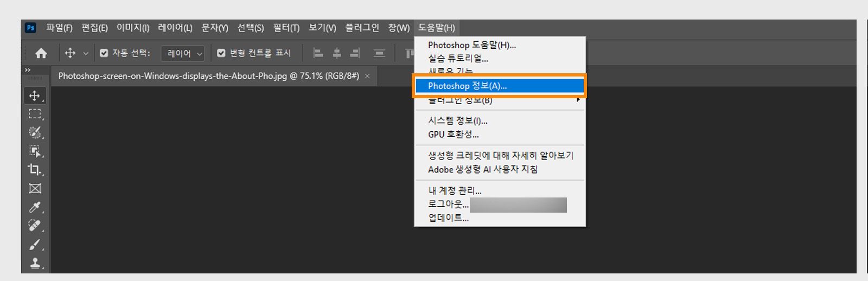Select the Crop tool
Viewport: 868px width, 281px height.
(x=35, y=170)
